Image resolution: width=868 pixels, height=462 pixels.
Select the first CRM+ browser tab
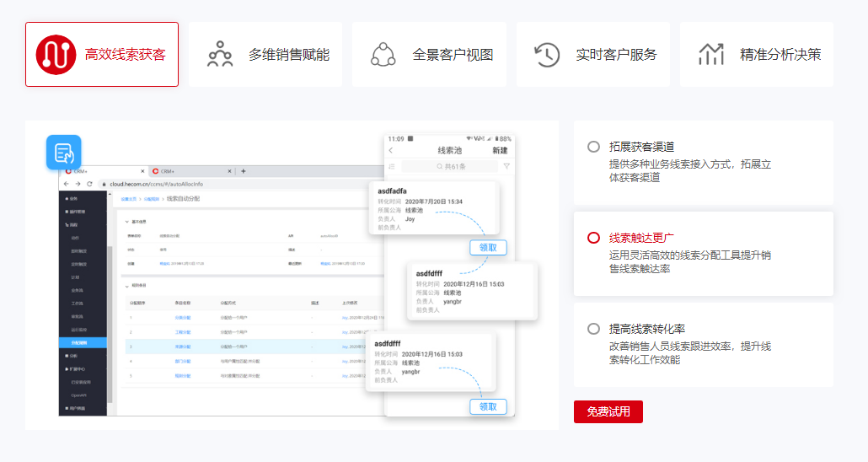pyautogui.click(x=104, y=171)
